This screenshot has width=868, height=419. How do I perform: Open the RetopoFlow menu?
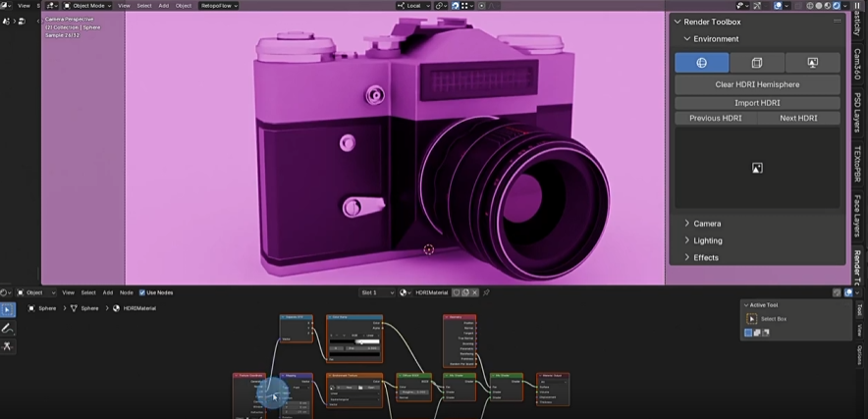(215, 6)
